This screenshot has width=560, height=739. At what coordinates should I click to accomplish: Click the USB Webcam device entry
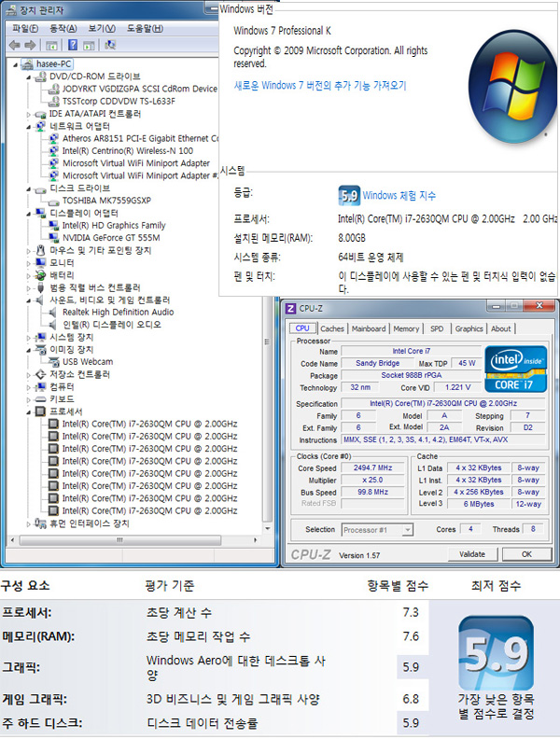click(88, 362)
